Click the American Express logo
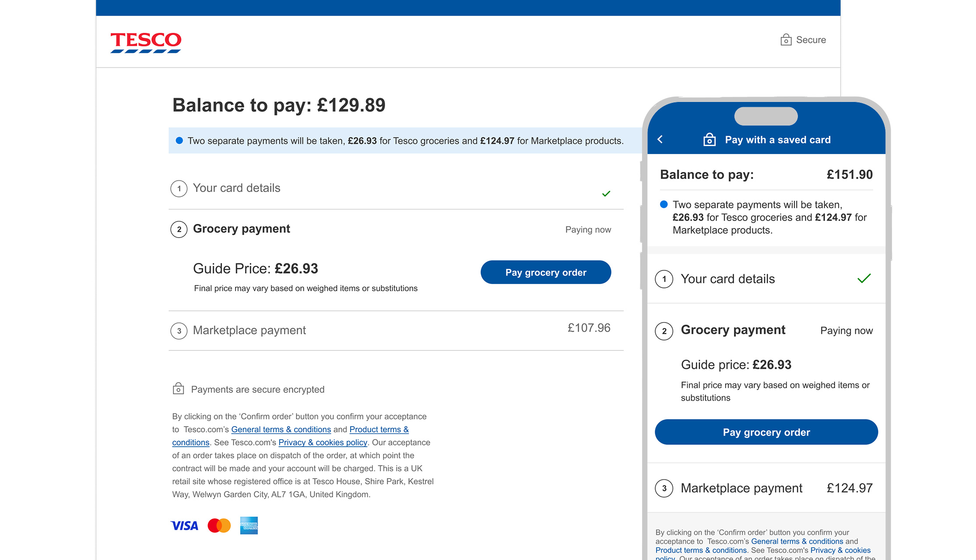Viewport: 976px width, 560px height. coord(249,525)
